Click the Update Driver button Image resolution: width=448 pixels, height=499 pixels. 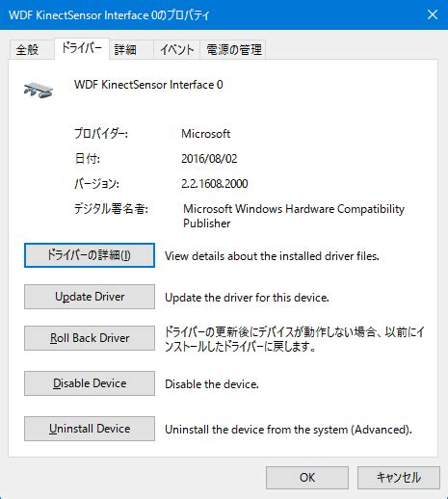click(x=90, y=297)
